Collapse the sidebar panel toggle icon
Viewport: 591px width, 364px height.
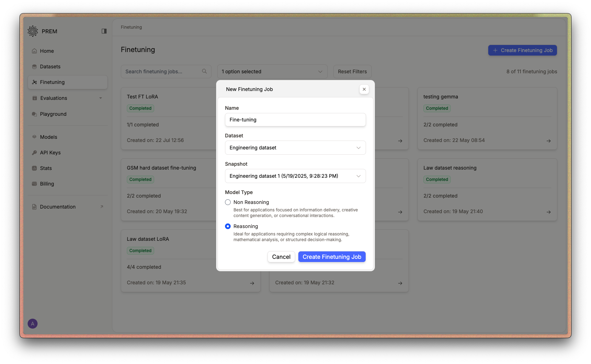point(104,31)
